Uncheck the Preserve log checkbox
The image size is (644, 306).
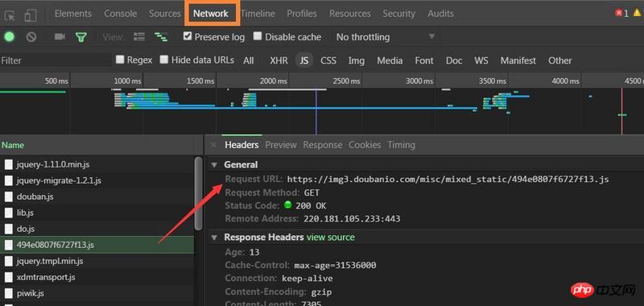[188, 36]
